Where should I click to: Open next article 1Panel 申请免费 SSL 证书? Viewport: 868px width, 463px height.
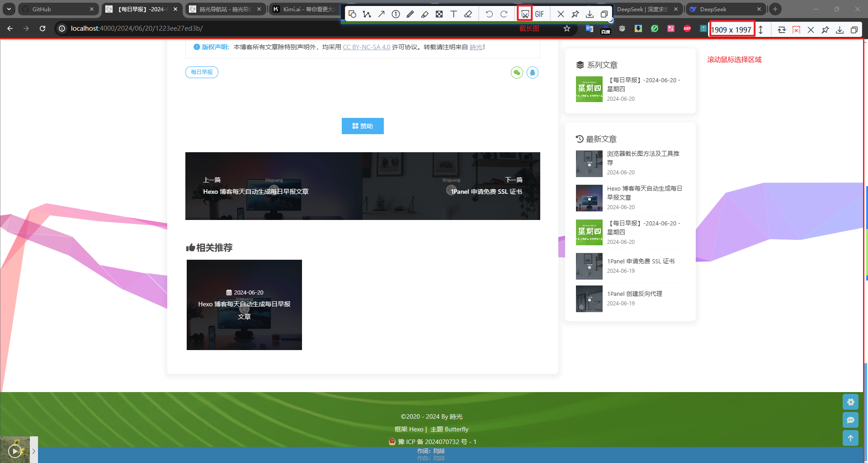tap(451, 186)
